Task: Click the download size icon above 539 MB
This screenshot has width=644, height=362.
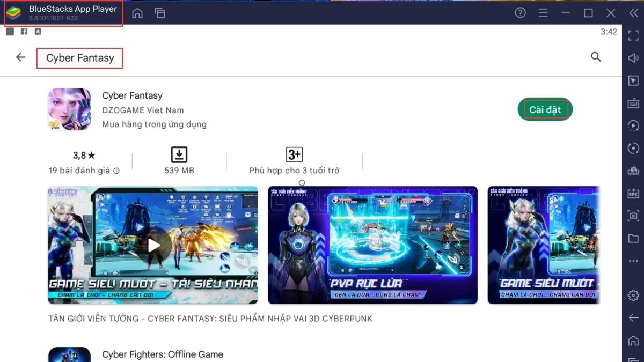Action: pyautogui.click(x=179, y=155)
